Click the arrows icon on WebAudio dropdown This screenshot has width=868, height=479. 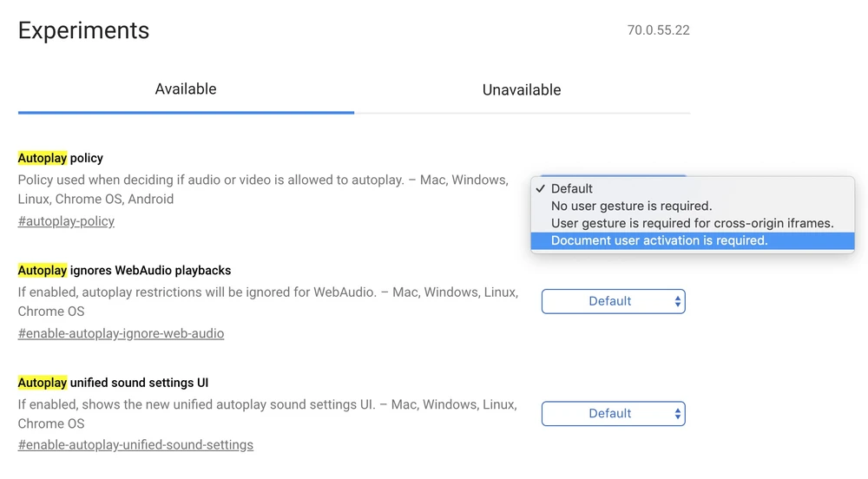[678, 301]
